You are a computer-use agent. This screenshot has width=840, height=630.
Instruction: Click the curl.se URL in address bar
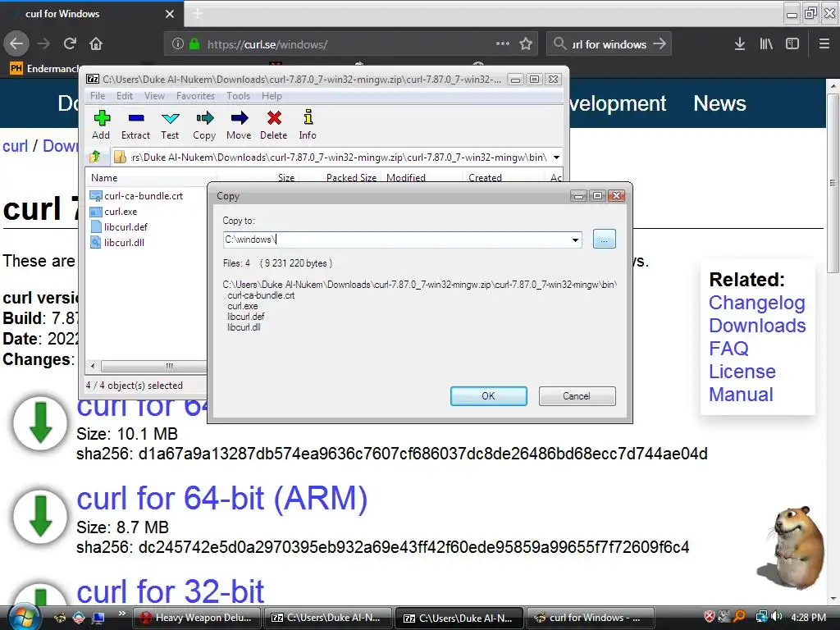[267, 44]
